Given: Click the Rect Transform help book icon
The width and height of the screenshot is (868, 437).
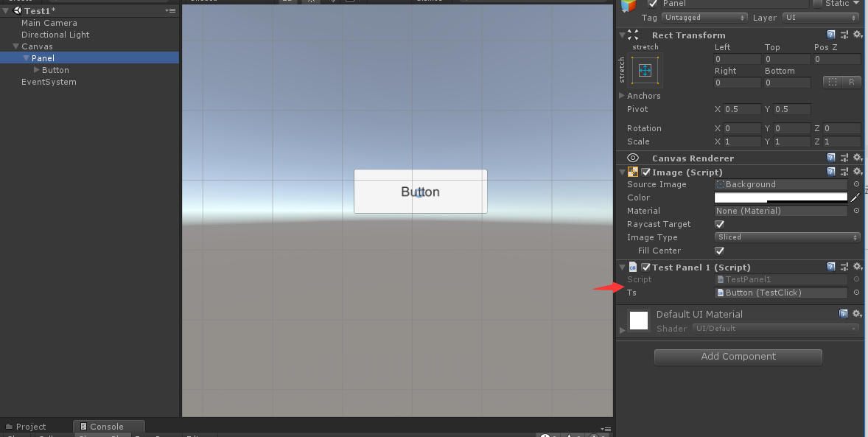Looking at the screenshot, I should point(831,34).
